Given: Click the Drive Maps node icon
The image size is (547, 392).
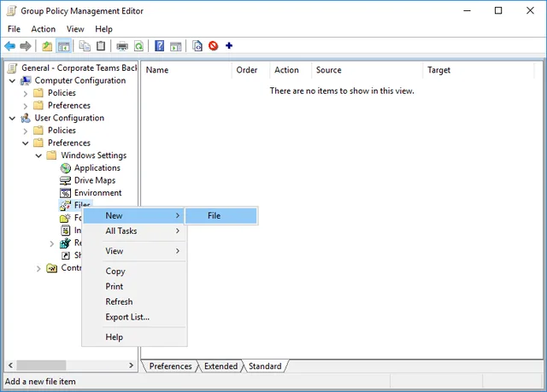Looking at the screenshot, I should 65,180.
